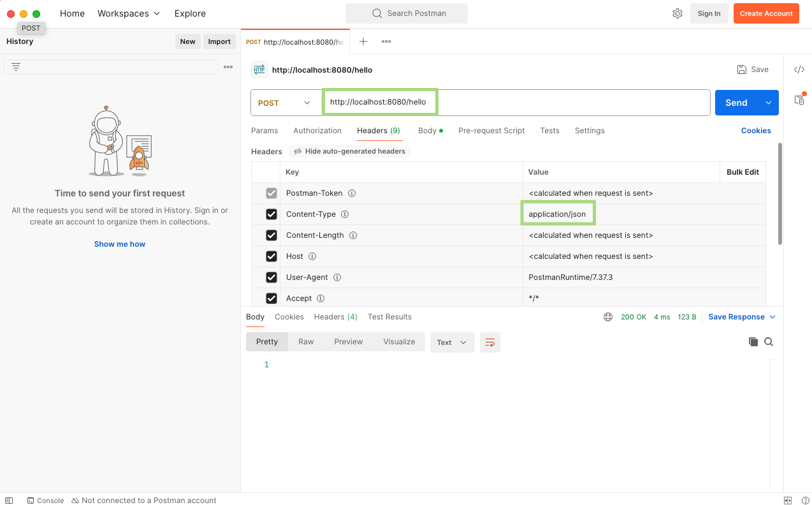Uncheck the Accept header checkbox
The image size is (812, 505).
click(x=272, y=298)
